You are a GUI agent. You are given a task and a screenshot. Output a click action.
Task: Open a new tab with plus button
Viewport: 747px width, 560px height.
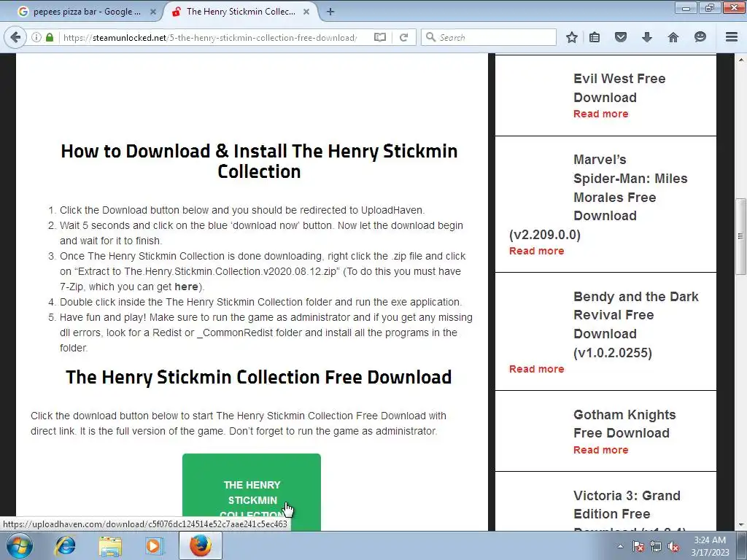coord(330,12)
